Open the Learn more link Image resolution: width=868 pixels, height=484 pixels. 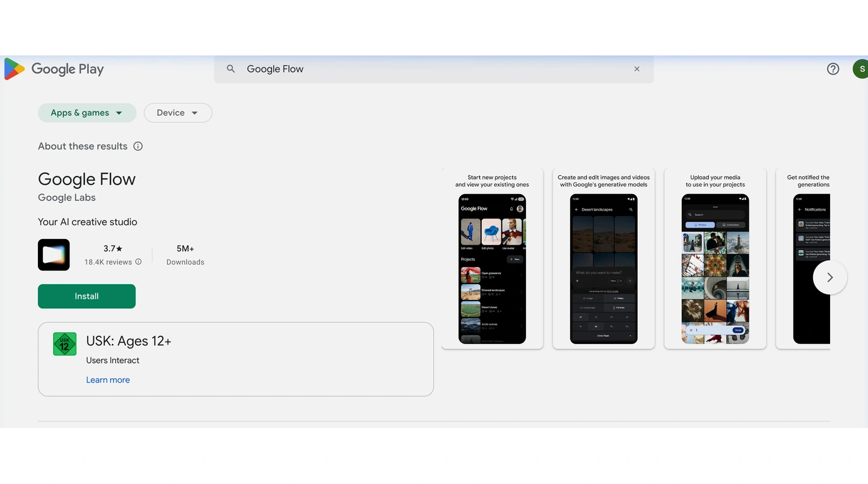[x=108, y=380]
